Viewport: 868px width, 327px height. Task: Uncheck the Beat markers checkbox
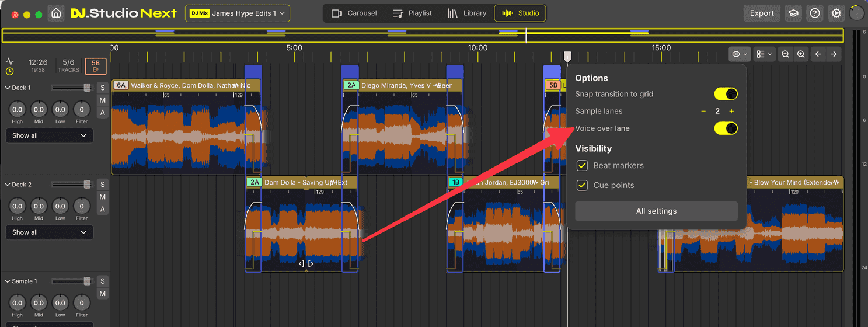[582, 166]
